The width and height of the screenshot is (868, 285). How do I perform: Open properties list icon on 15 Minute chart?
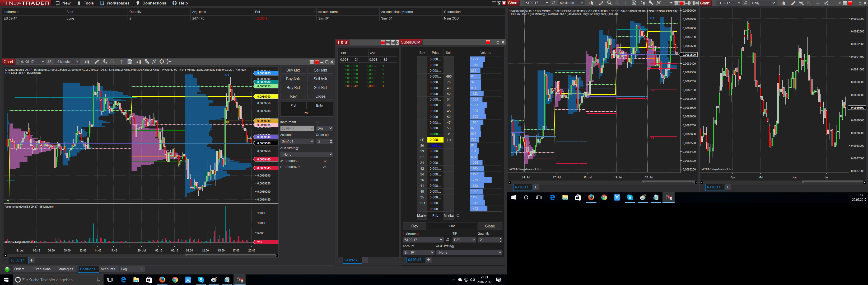(169, 61)
